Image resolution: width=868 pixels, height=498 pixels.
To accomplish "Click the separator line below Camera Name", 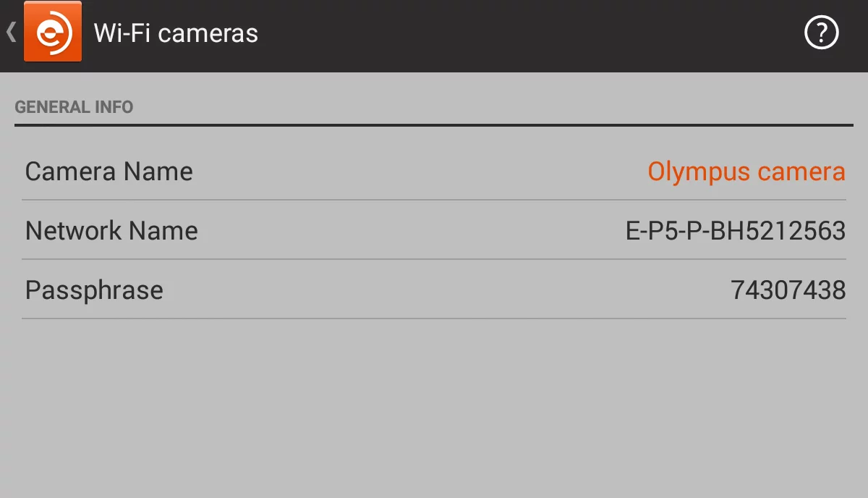I will pyautogui.click(x=434, y=200).
